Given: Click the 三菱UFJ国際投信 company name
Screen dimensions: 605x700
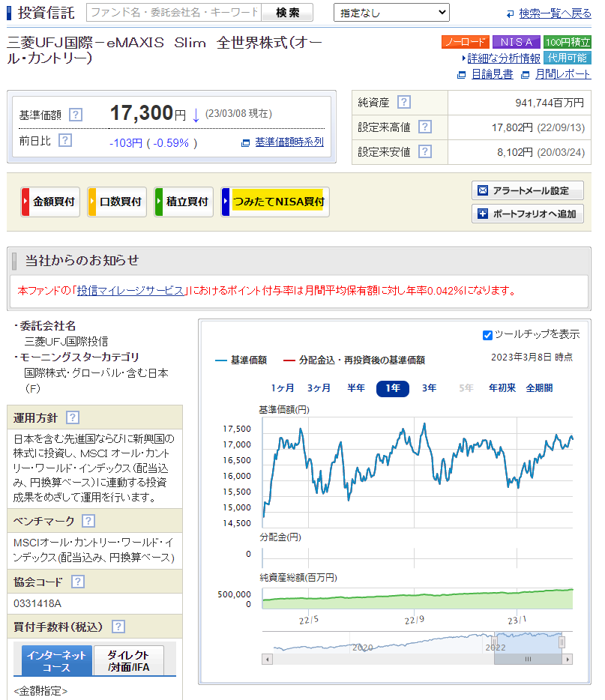Looking at the screenshot, I should (66, 342).
